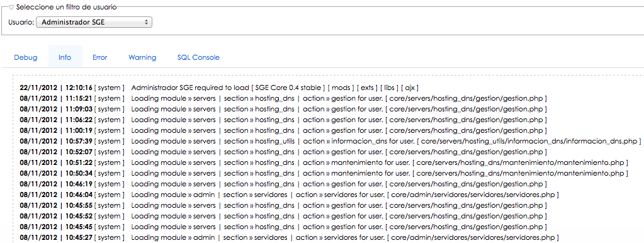Select the 10:51:22 mantenimiento log line
Viewport: 644px width, 243px height.
(x=324, y=162)
